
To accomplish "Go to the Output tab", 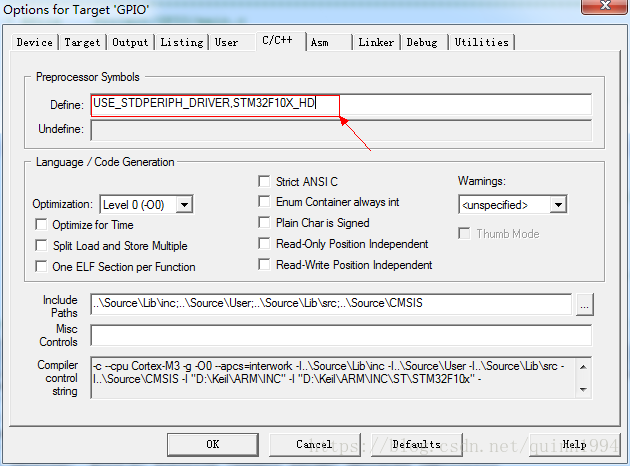I will pos(130,42).
